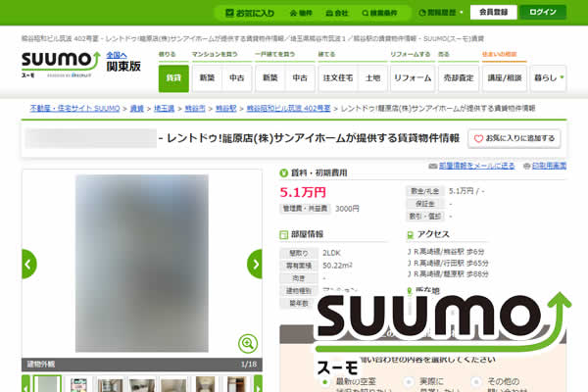Viewport: 588px width, 392px height.
Task: Click the blurred main building exterior photo
Action: (142, 264)
